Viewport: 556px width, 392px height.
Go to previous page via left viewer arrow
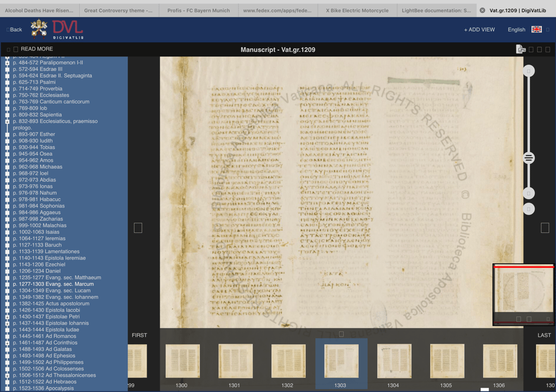138,228
